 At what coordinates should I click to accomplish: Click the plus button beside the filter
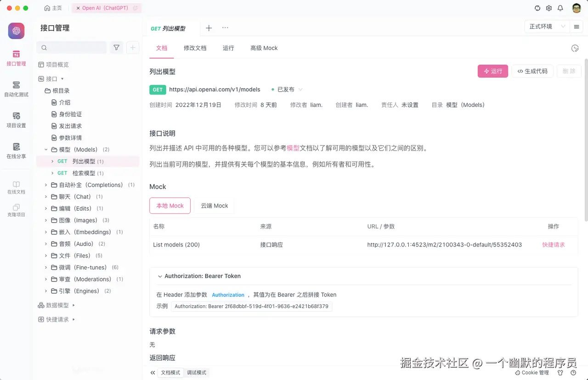click(133, 47)
